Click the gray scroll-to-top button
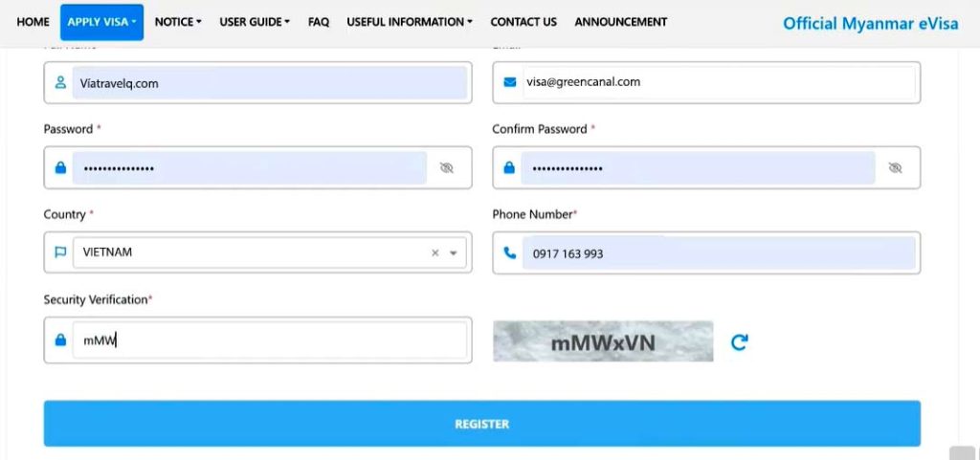This screenshot has height=460, width=980. pos(962,453)
